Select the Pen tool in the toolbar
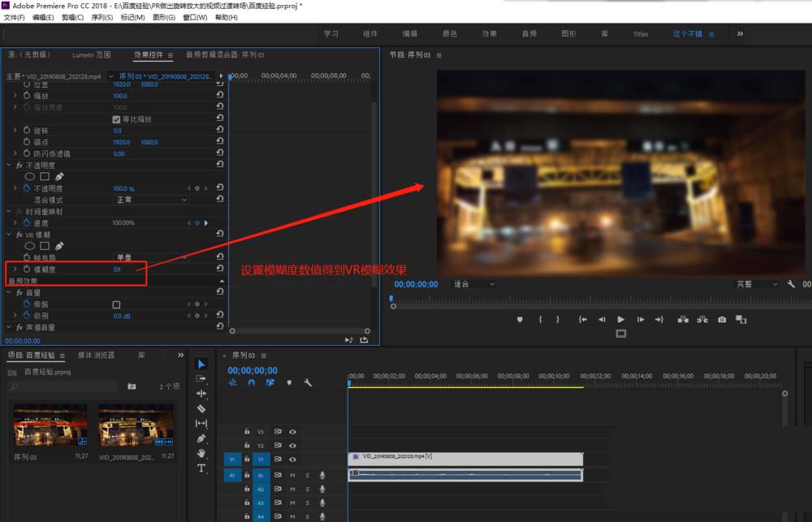This screenshot has height=522, width=812. click(x=201, y=438)
